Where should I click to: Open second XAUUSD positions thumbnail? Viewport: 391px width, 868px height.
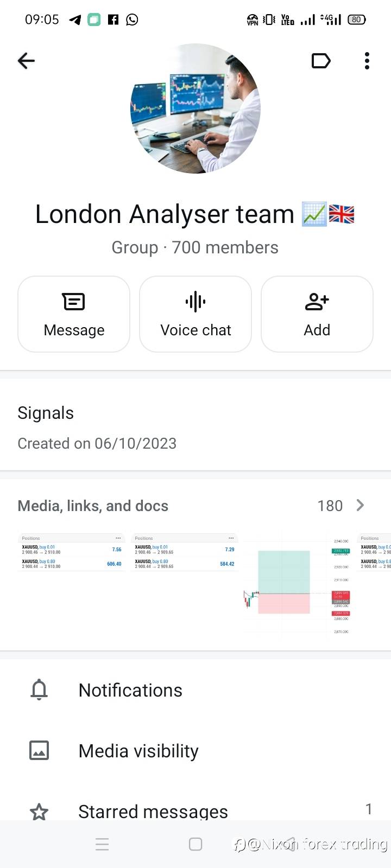coord(185,552)
